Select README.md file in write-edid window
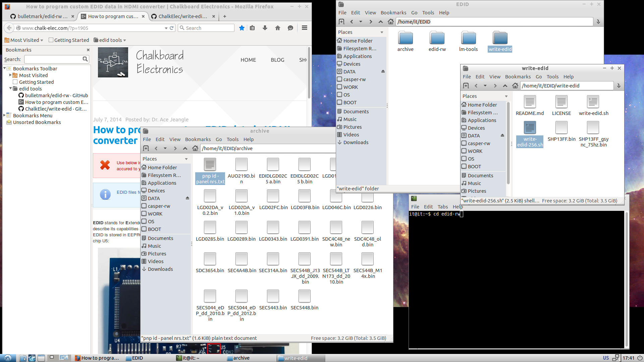Screen dimensions: 644x362 click(x=530, y=106)
